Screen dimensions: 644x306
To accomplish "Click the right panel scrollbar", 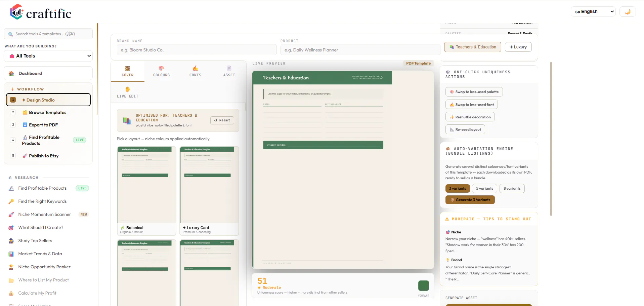I will [551, 139].
